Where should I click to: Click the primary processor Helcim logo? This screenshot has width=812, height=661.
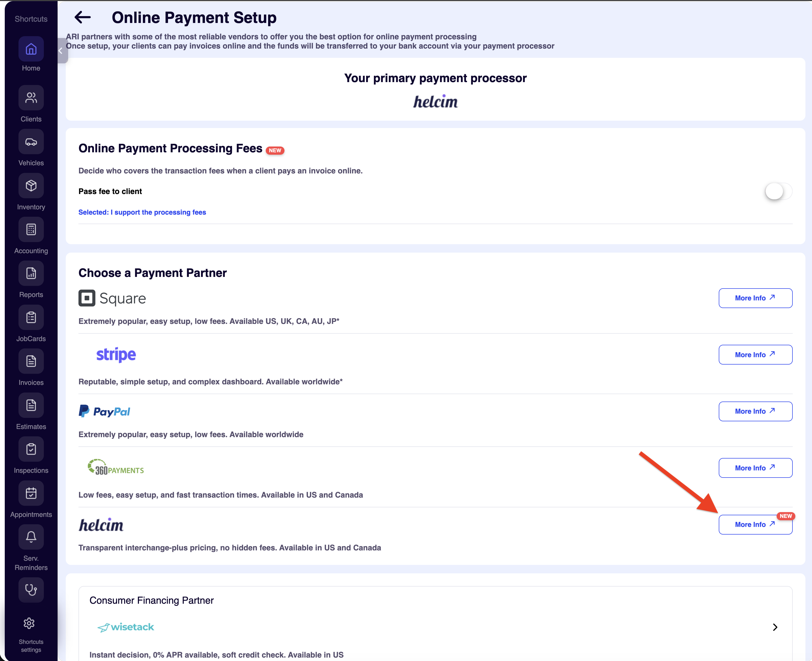(x=436, y=102)
